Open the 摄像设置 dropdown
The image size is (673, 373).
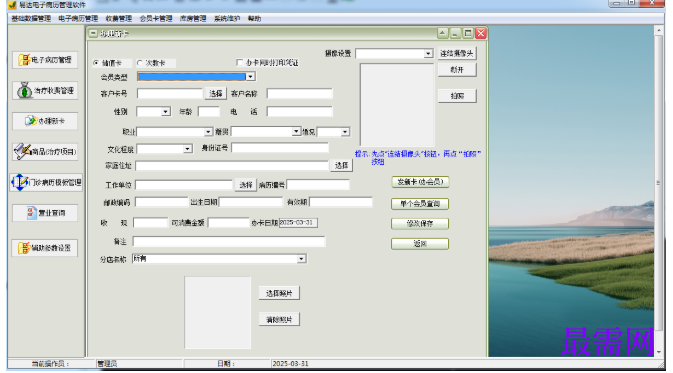coord(428,54)
